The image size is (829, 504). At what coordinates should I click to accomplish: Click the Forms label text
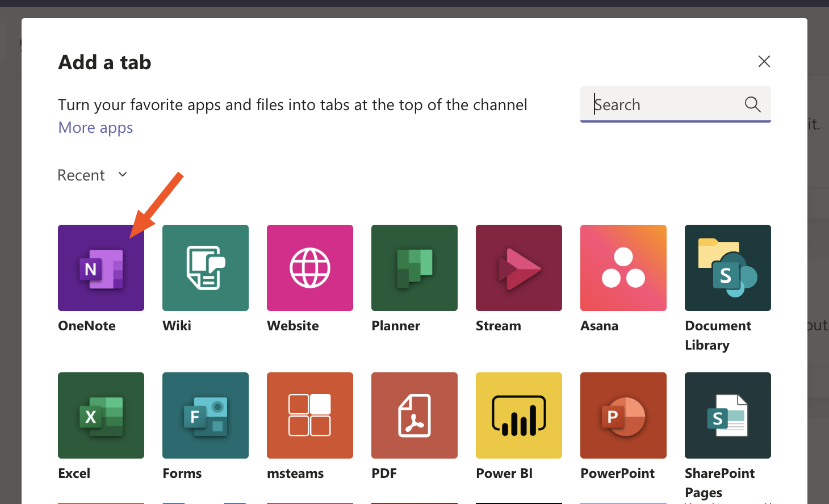[182, 473]
